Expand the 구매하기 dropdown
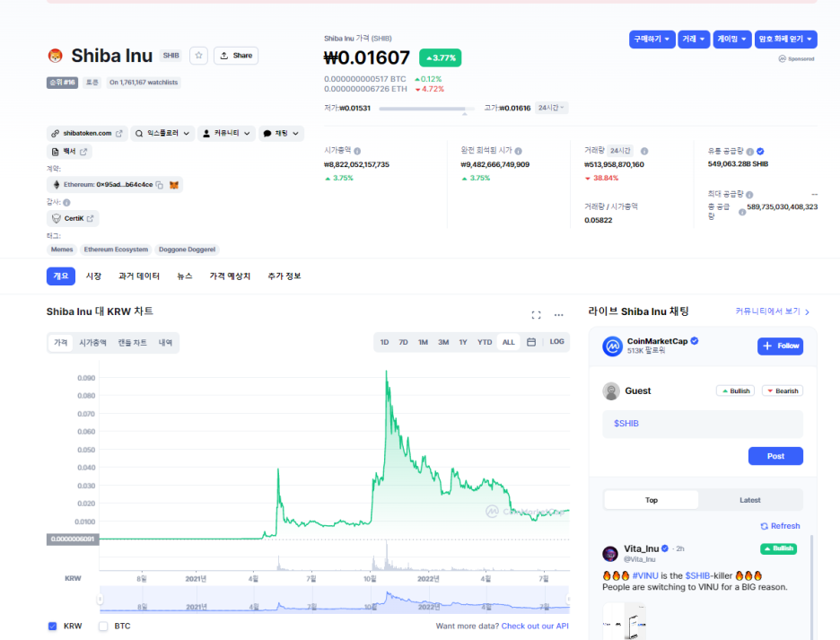 pyautogui.click(x=652, y=39)
